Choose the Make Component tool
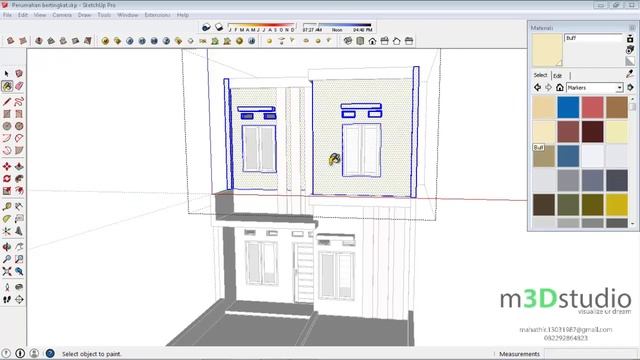The width and height of the screenshot is (640, 360). coord(19,73)
